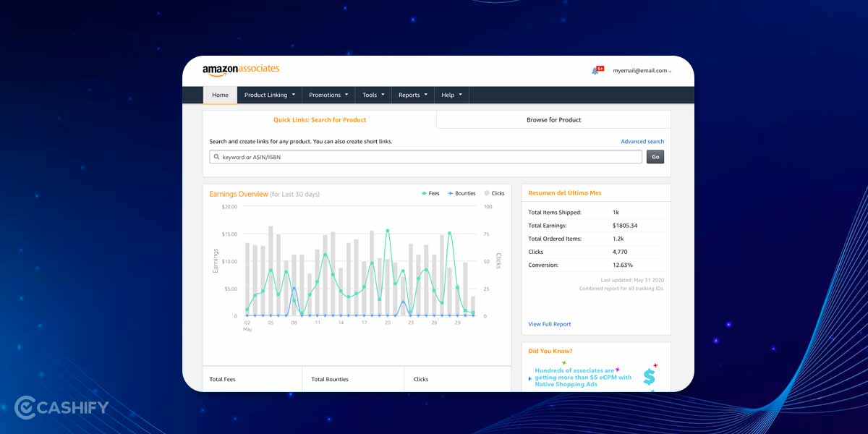Click the blue Bounties marker icon
Image resolution: width=868 pixels, height=434 pixels.
point(451,193)
